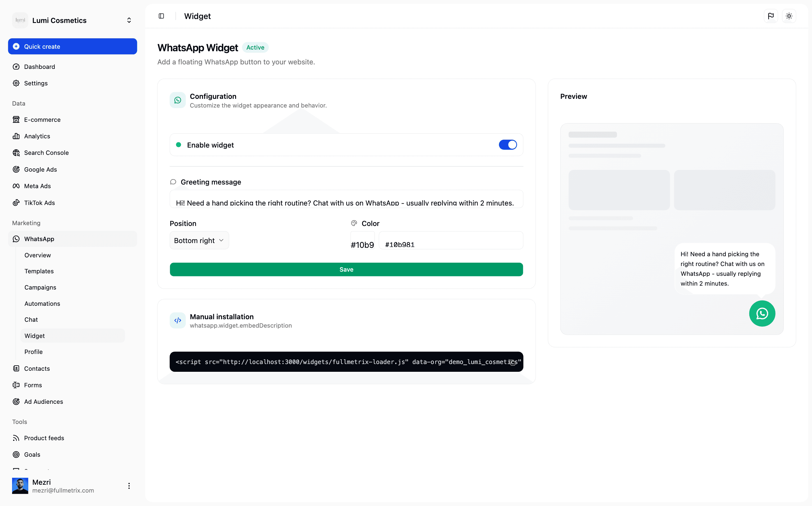Click the WhatsApp sidebar icon
This screenshot has width=812, height=506.
click(16, 239)
